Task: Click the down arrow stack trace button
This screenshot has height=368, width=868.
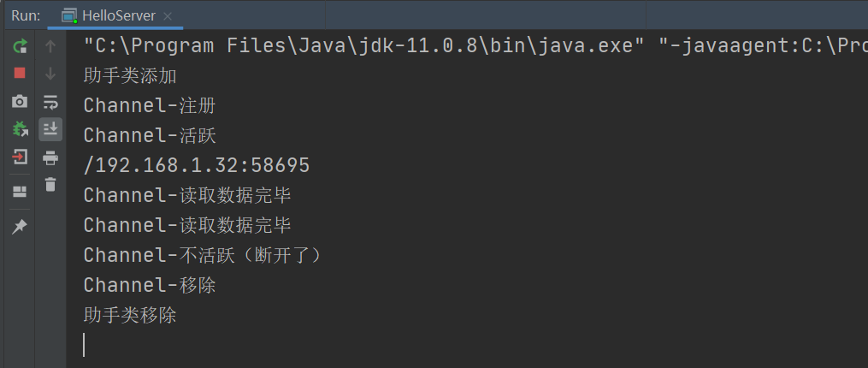Action: 50,74
